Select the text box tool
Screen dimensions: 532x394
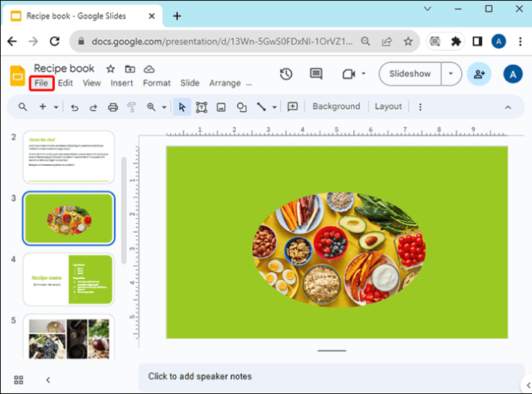point(201,107)
